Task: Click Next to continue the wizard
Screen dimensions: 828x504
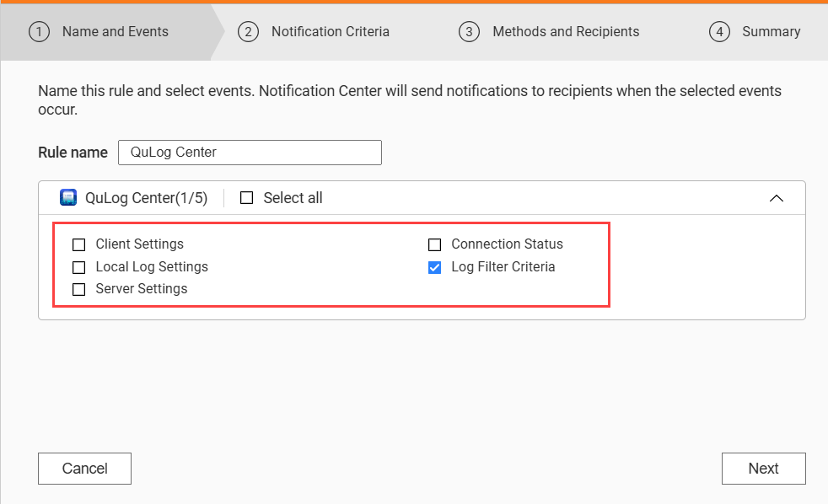Action: click(x=763, y=469)
